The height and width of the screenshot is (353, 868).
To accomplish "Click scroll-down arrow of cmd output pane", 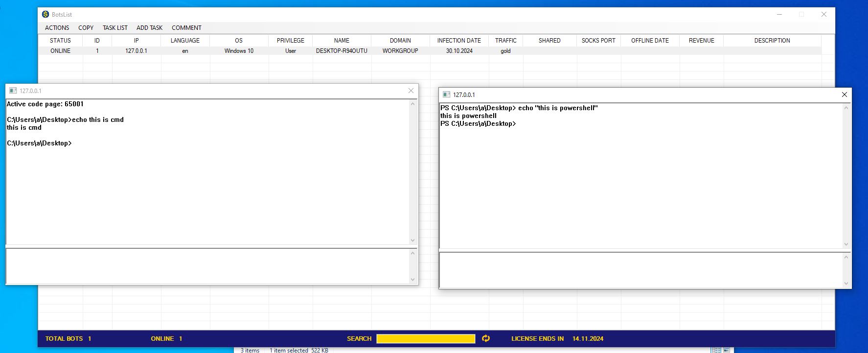I will coord(412,240).
